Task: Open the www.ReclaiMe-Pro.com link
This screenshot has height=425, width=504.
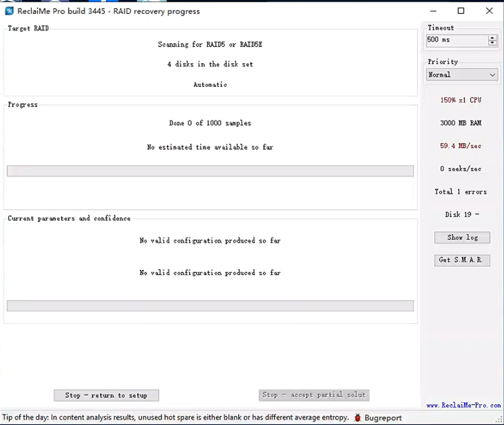Action: click(463, 405)
